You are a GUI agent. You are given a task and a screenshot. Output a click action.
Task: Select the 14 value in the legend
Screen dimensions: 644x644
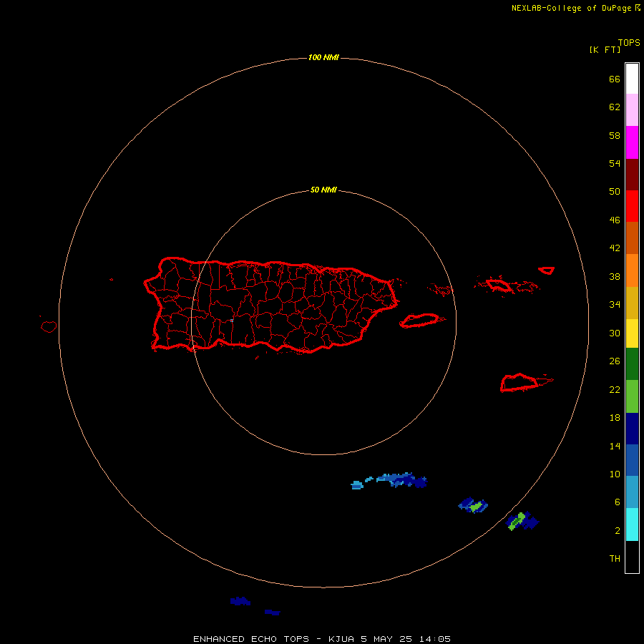click(615, 446)
